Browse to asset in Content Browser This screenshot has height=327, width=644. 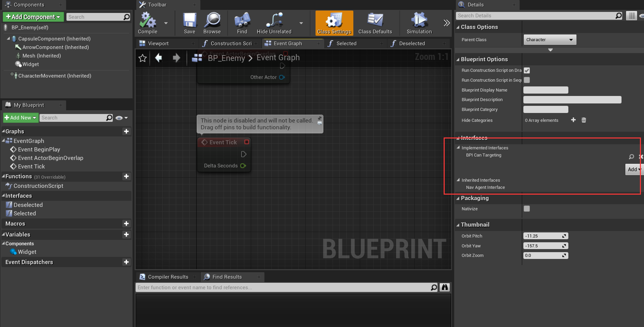pos(212,23)
